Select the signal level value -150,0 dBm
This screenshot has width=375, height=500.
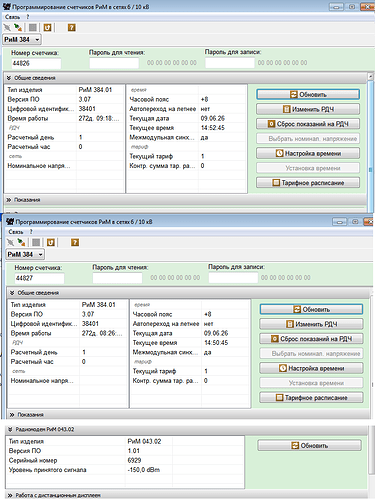pos(144,470)
